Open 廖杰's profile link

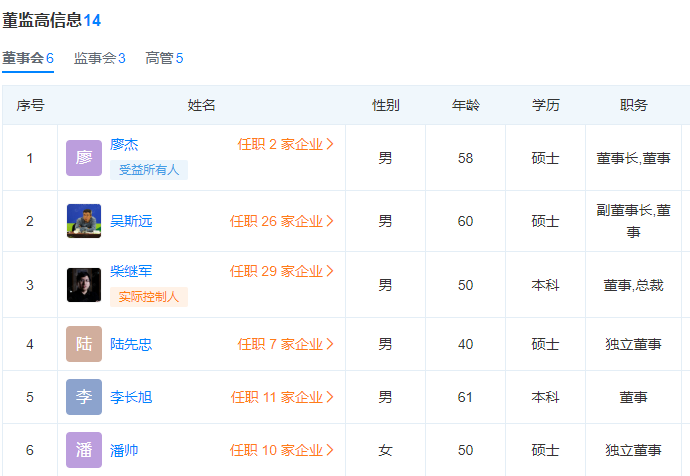[124, 145]
